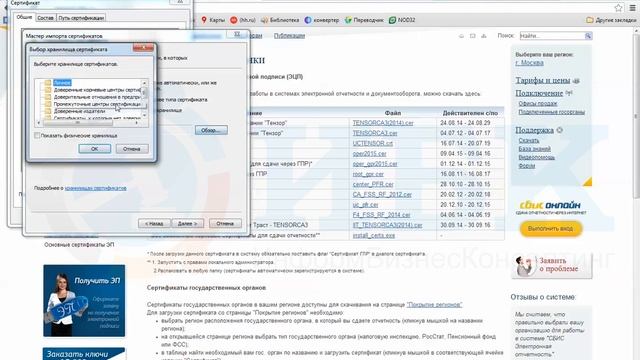Open the Переводчик bookmark

coord(364,20)
